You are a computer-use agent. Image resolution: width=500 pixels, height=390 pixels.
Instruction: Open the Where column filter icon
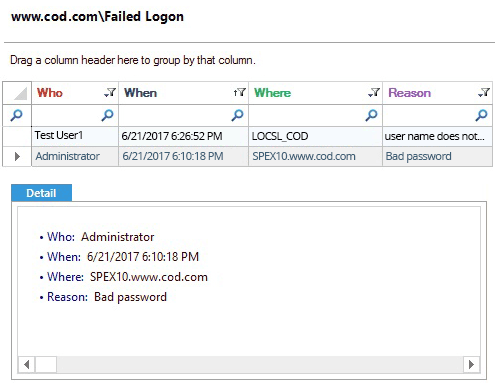pos(374,92)
